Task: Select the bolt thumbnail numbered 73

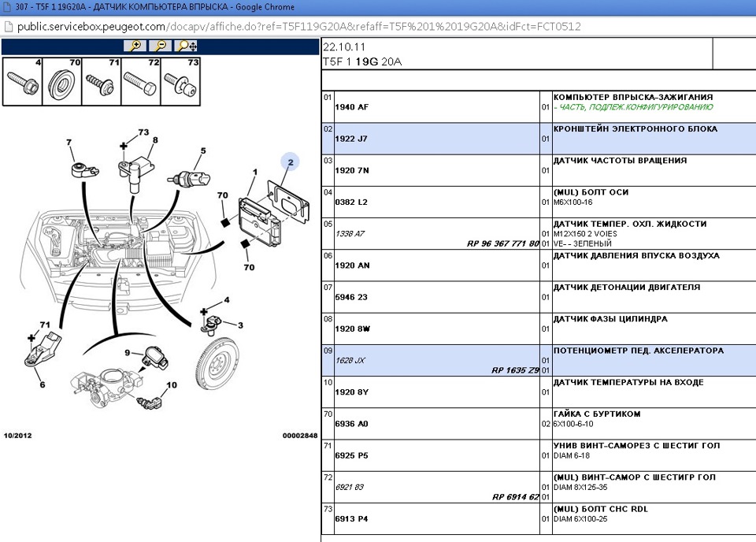Action: click(180, 81)
